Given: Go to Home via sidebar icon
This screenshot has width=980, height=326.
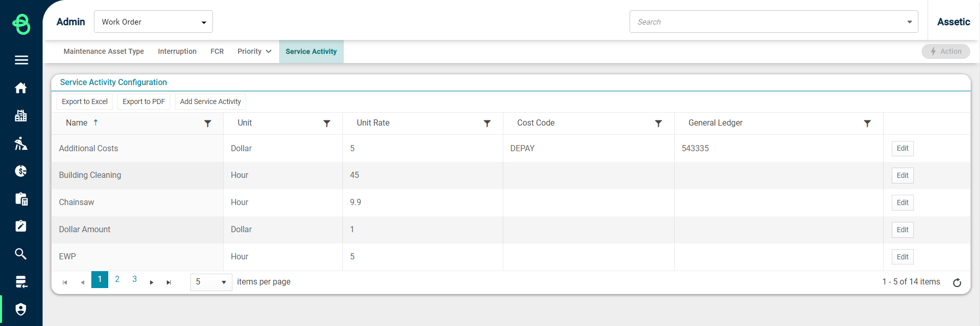Looking at the screenshot, I should click(21, 88).
